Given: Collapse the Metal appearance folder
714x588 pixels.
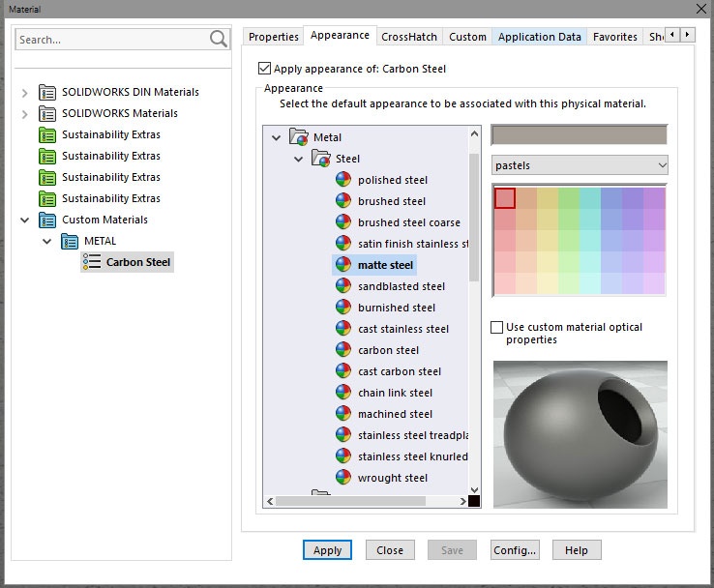Looking at the screenshot, I should point(277,137).
